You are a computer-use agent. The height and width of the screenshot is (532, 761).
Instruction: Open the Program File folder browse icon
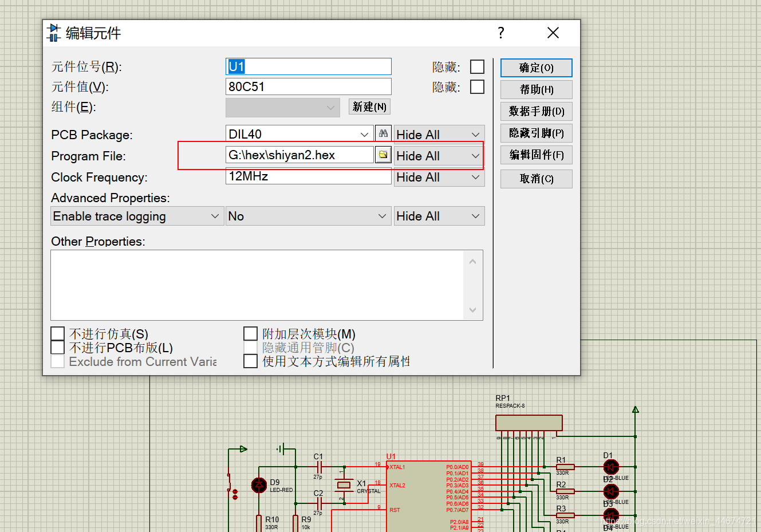click(x=383, y=155)
